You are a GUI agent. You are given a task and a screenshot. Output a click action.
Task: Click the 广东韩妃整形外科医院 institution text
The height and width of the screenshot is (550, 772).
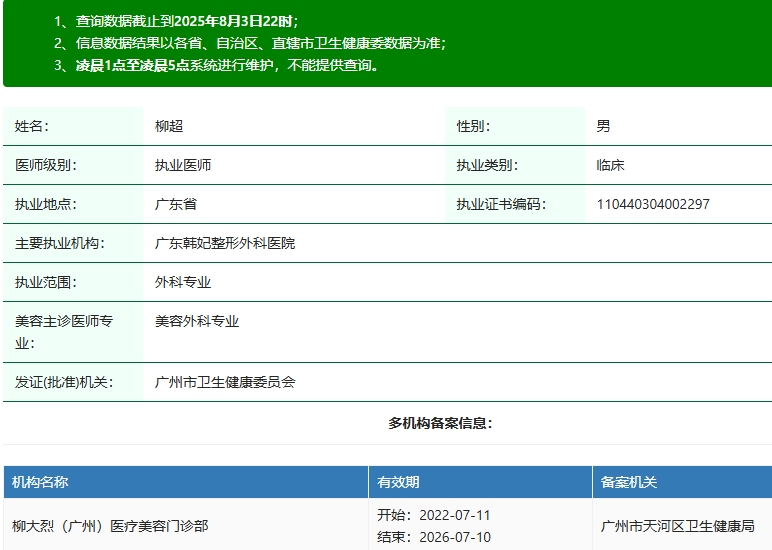tap(225, 243)
